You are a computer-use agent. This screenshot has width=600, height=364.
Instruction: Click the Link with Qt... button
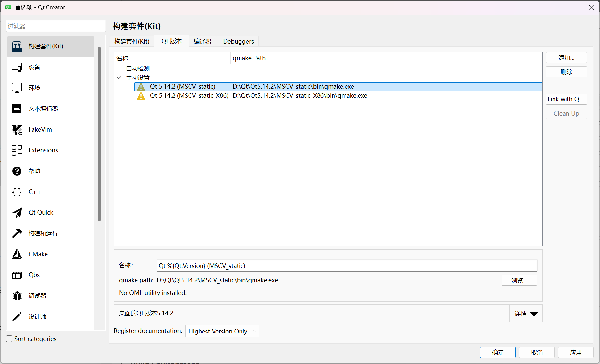click(x=567, y=99)
